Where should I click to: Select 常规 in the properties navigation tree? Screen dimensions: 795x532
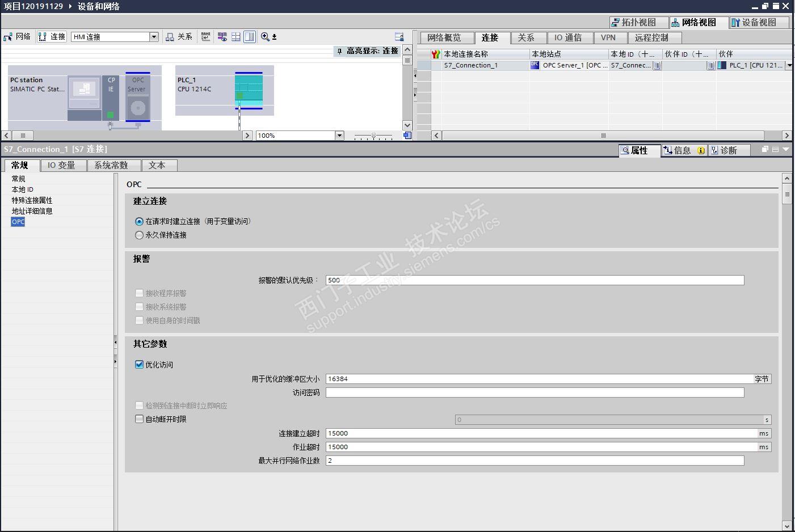point(19,179)
